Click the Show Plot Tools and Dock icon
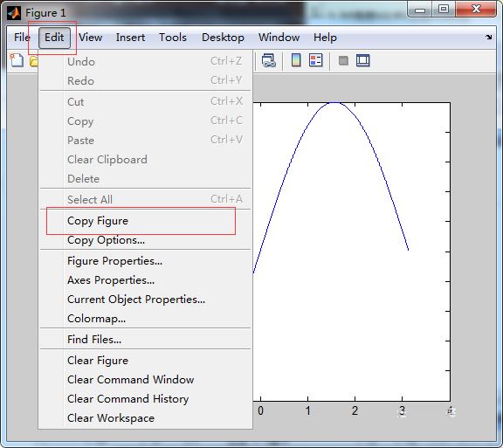The width and height of the screenshot is (503, 448). [362, 60]
